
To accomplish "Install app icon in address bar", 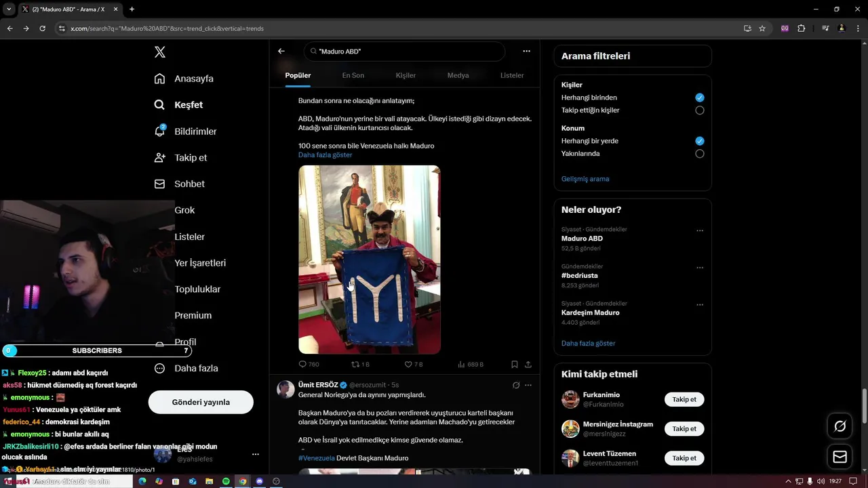I will coord(747,28).
